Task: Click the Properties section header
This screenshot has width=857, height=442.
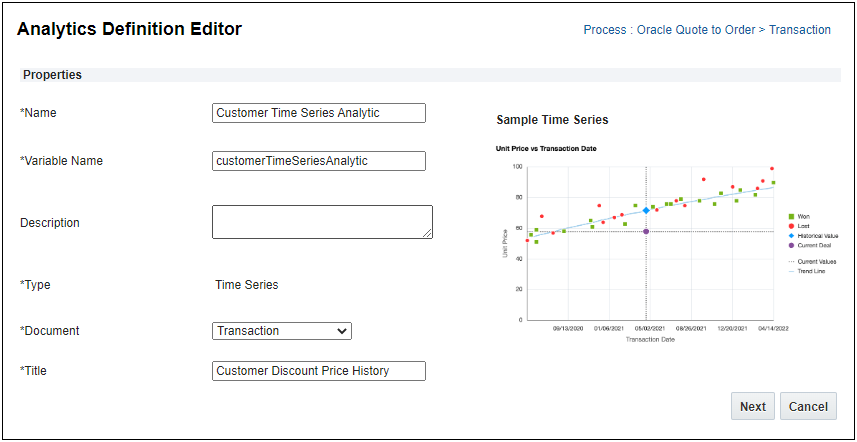Action: 53,75
